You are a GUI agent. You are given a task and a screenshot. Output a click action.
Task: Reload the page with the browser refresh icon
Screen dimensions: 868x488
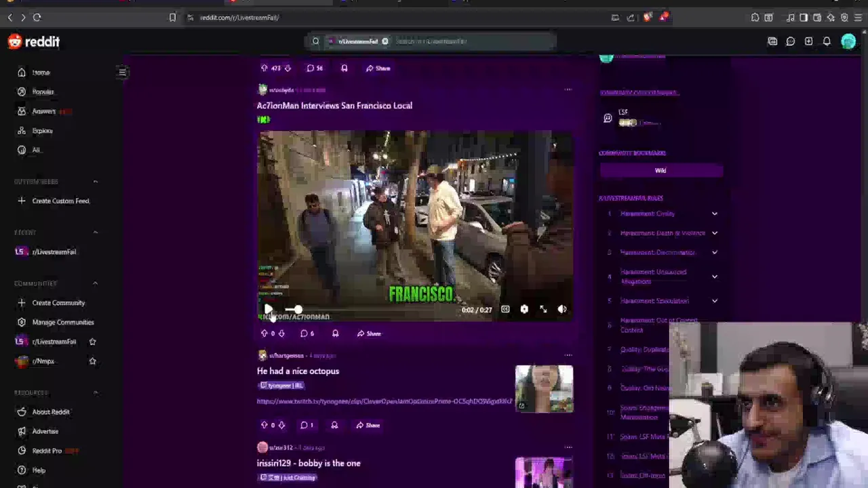point(37,18)
